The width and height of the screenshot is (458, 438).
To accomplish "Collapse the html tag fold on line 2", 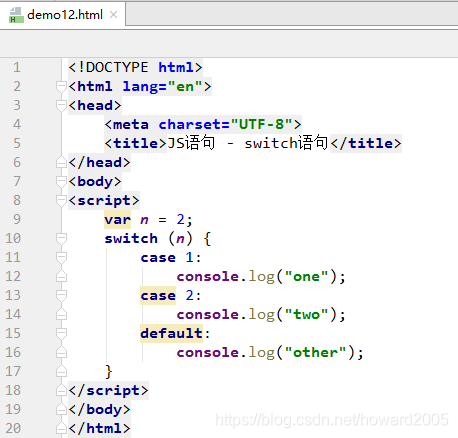I will [x=61, y=86].
